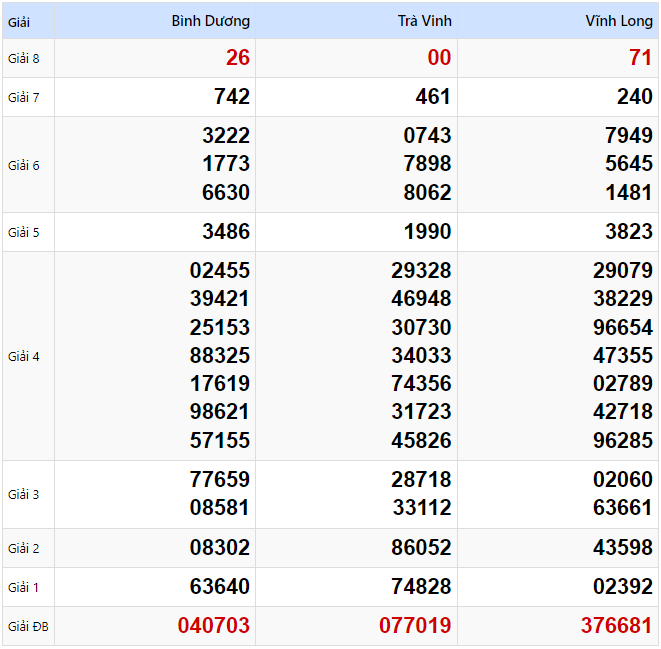This screenshot has height=649, width=661.
Task: Select Trà Vinh special prize 077019
Action: (x=415, y=626)
